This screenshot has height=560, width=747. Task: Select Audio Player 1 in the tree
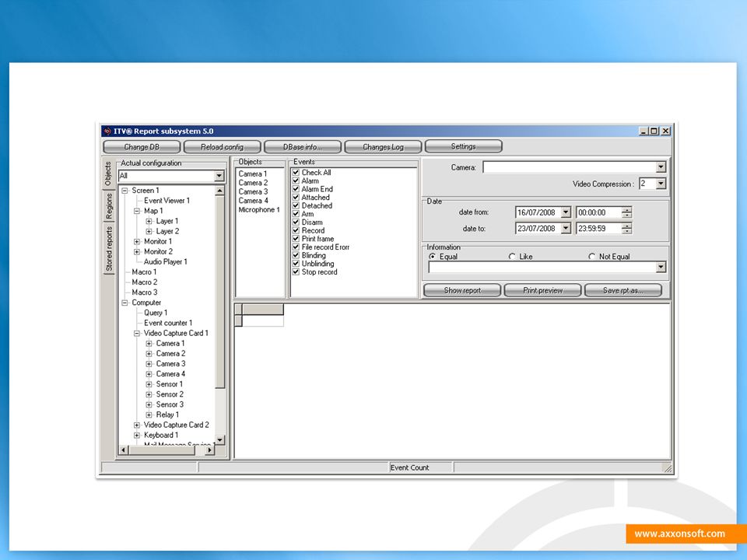point(165,262)
